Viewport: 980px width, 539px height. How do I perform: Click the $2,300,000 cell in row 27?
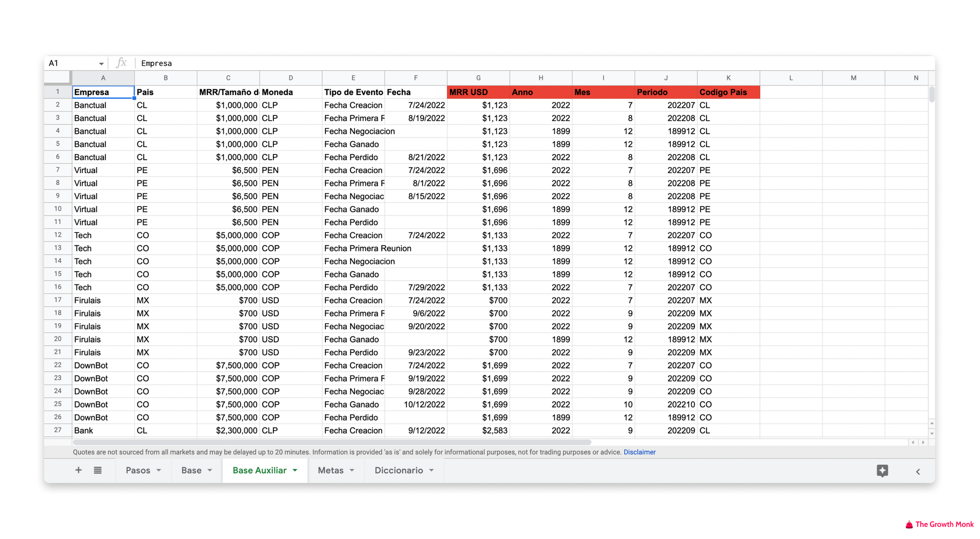(228, 431)
